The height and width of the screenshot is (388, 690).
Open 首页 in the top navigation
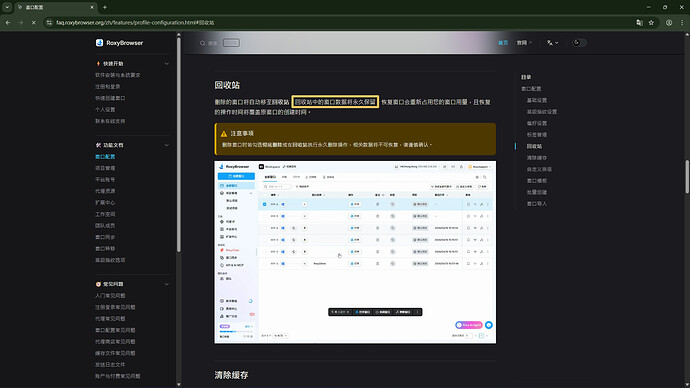coord(503,43)
